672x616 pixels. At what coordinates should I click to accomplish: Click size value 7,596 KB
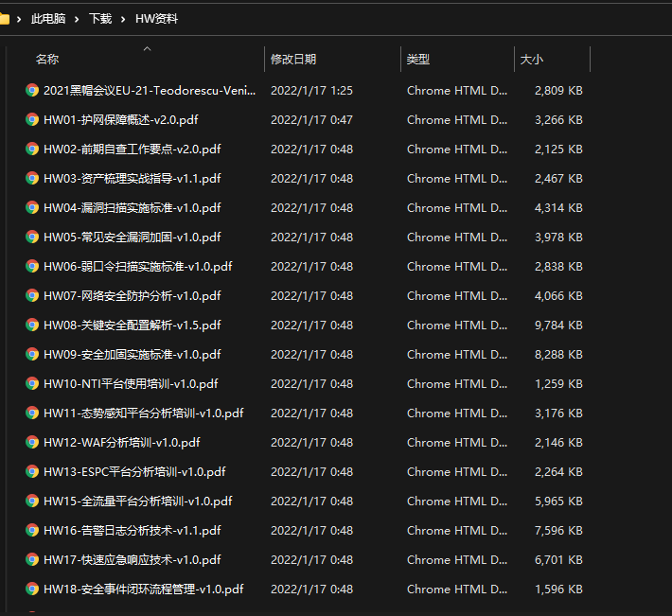pyautogui.click(x=558, y=530)
